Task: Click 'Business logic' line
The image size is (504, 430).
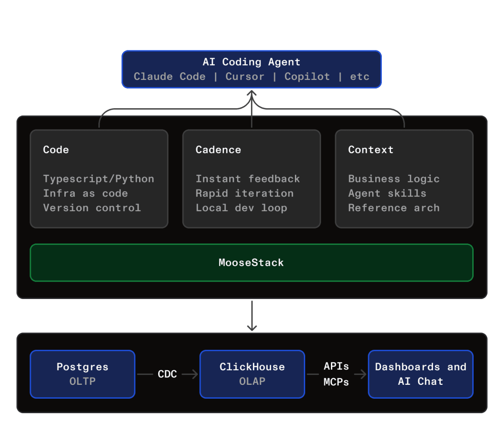Action: coord(394,179)
